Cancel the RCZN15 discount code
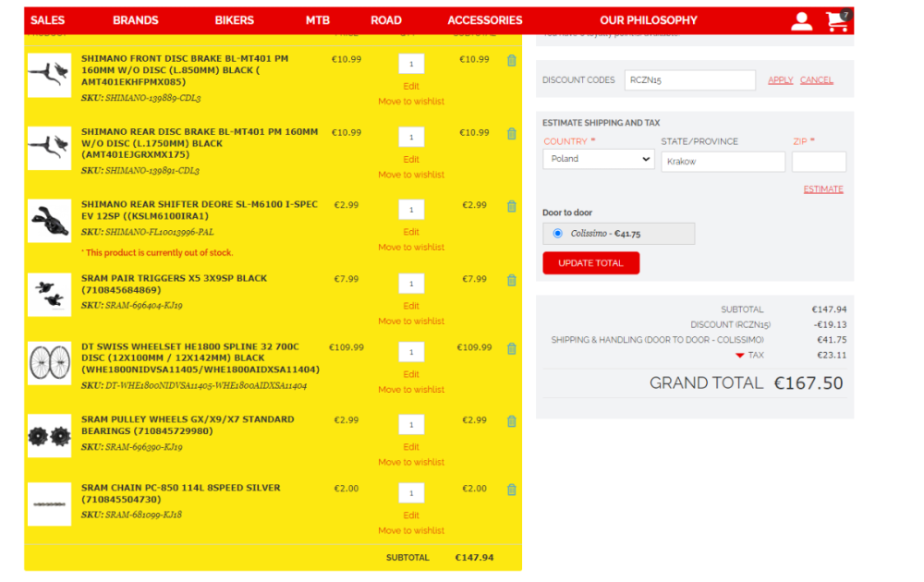Viewport: 924px width, 582px height. [x=817, y=80]
